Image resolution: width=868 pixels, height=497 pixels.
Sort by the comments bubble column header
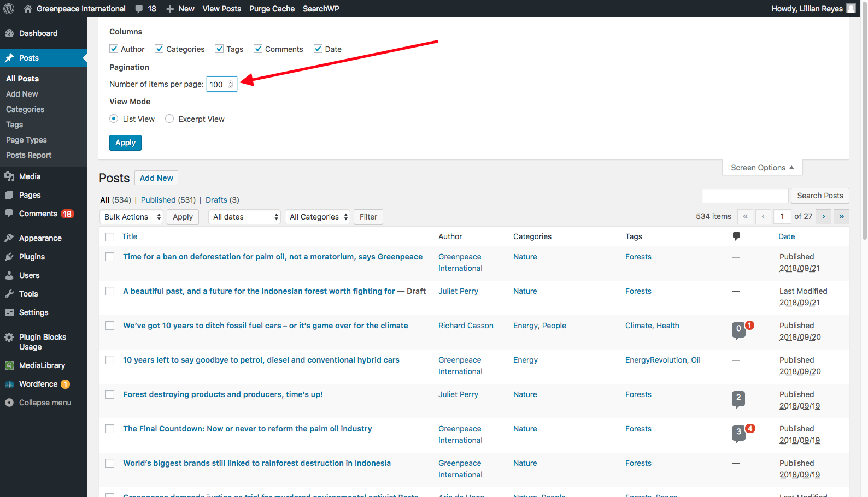[x=736, y=236]
